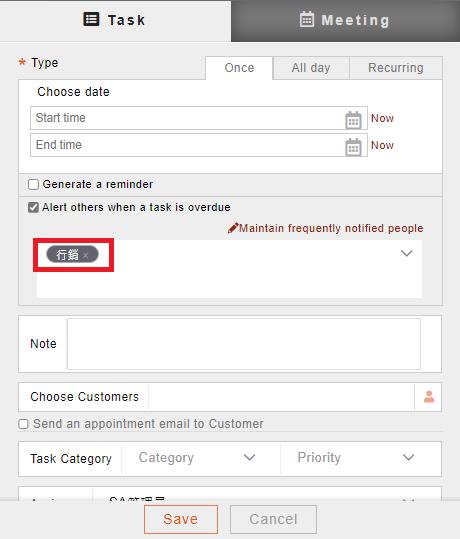Click the Save button
Screen dimensions: 460x539
tap(181, 519)
